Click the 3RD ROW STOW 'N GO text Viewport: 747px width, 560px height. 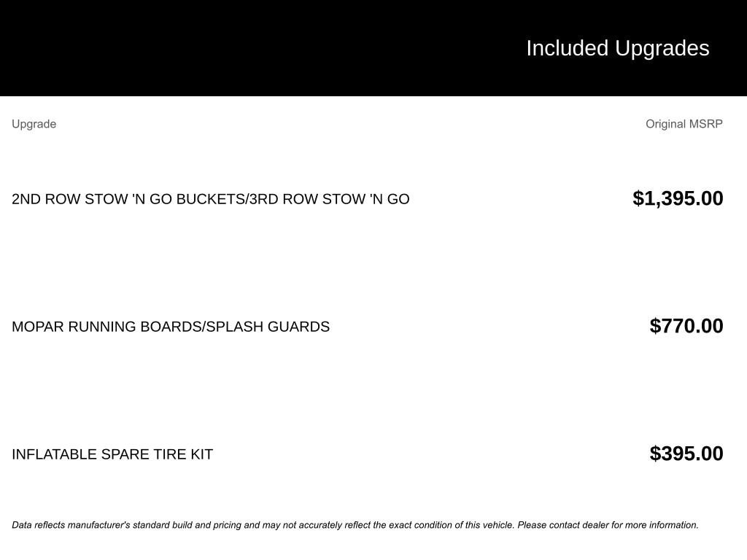pos(330,199)
